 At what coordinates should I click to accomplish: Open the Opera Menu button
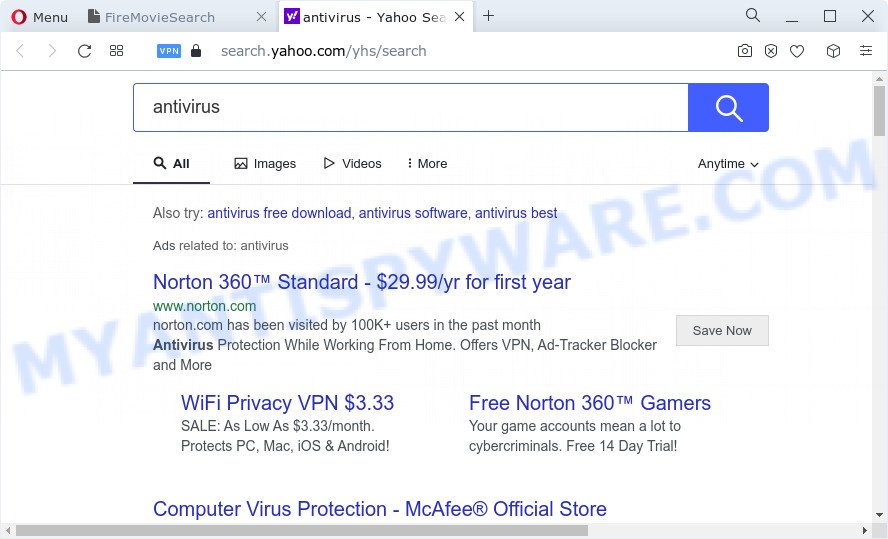coord(39,17)
